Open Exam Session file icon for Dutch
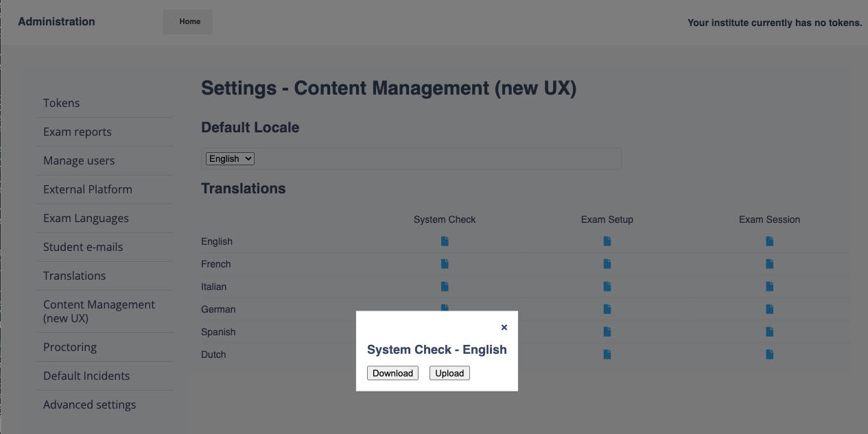Screen dimensions: 868x434 click(770, 354)
